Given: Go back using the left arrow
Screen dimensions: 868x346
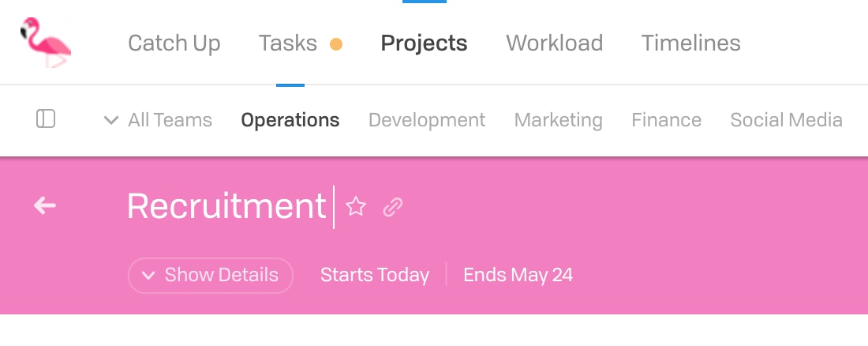Looking at the screenshot, I should click(x=45, y=205).
